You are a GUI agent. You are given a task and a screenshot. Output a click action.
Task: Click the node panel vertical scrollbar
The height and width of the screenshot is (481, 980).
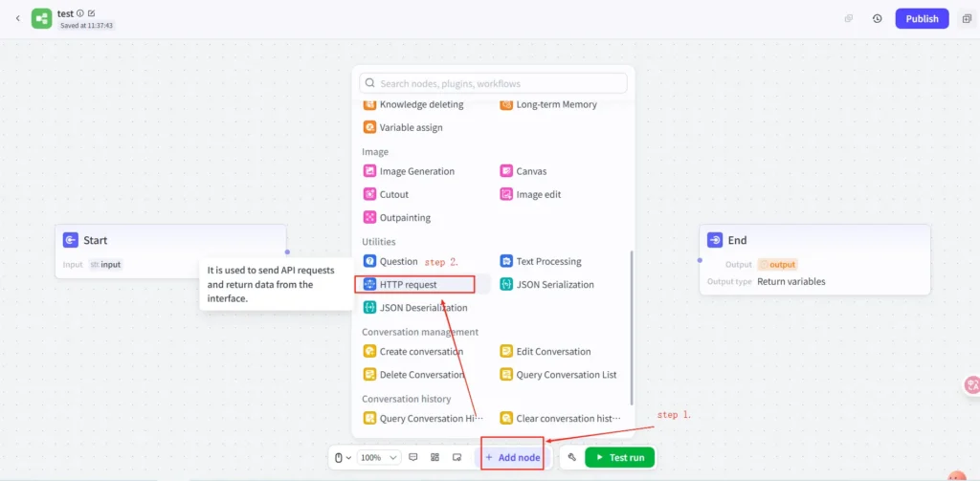point(632,327)
